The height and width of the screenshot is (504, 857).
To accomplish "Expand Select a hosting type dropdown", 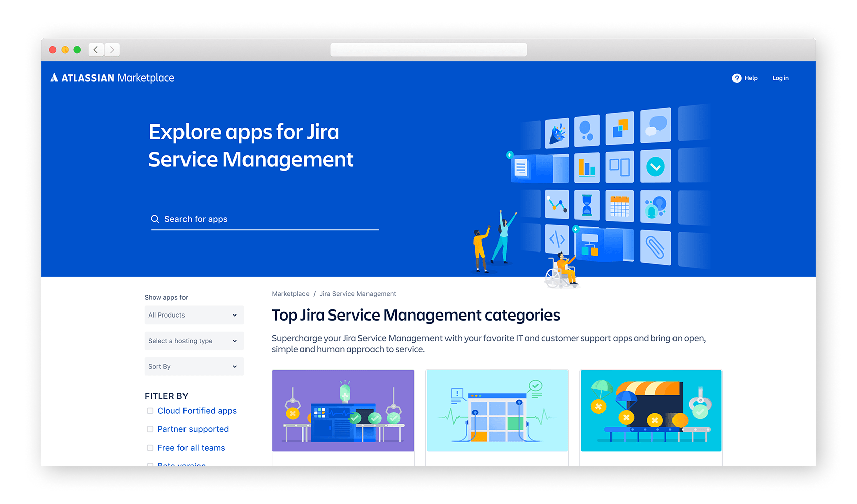I will (x=194, y=341).
